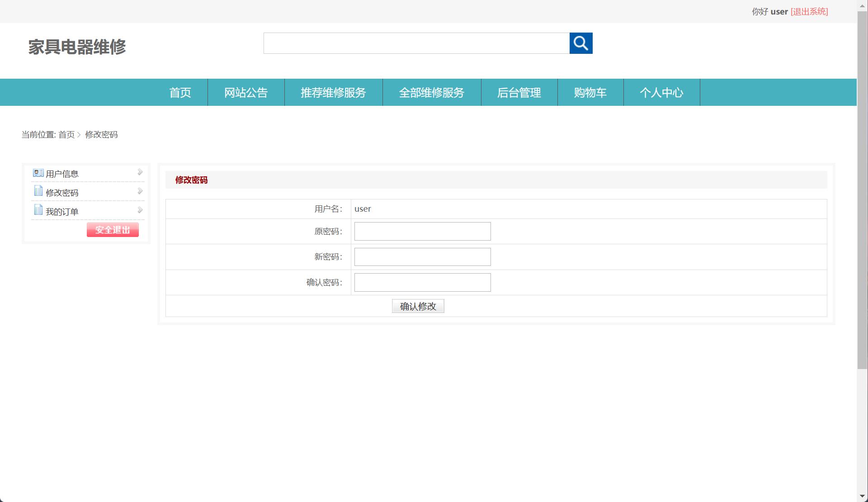
Task: Click the scrollbar up arrow icon
Action: pyautogui.click(x=862, y=5)
